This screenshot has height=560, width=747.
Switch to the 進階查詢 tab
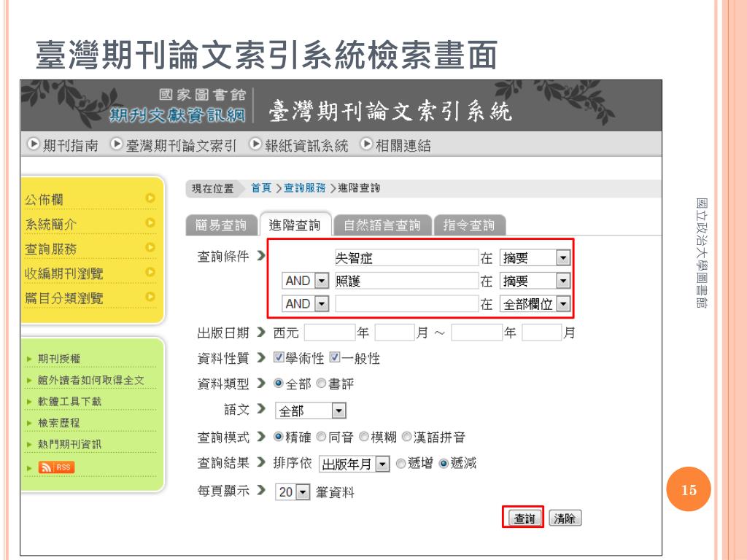(x=295, y=225)
